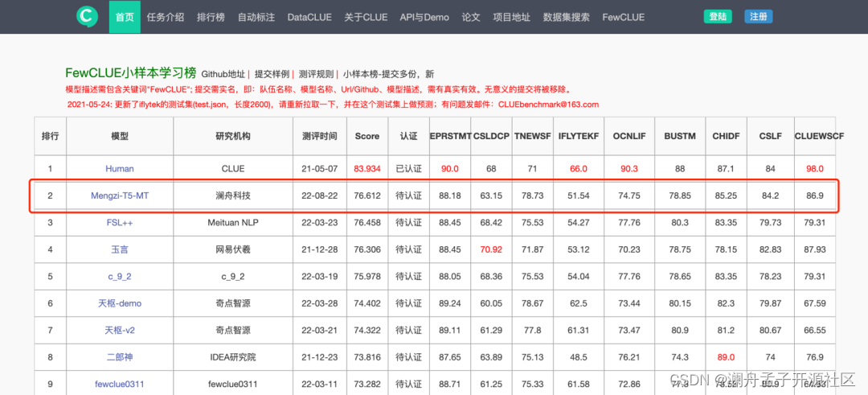The image size is (868, 395).
Task: Select the 76.458 score cell
Action: click(367, 222)
